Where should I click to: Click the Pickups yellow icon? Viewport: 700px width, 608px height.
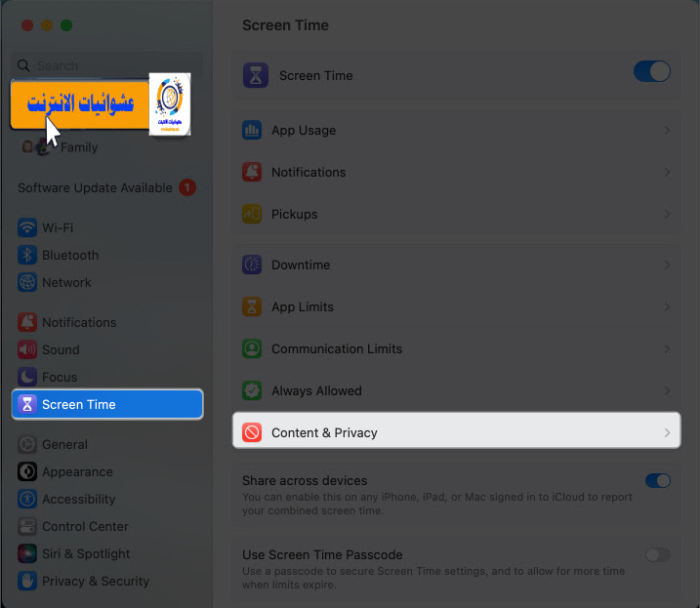[252, 215]
